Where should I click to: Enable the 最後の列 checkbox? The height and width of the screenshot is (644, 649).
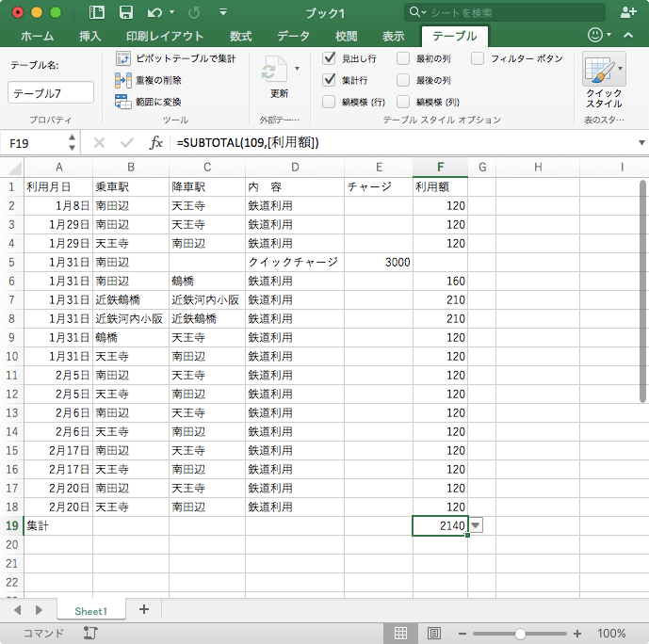(403, 80)
